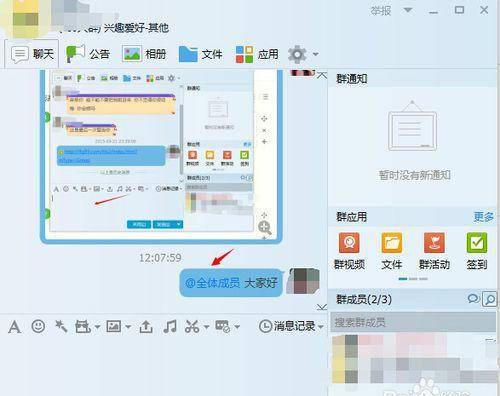Screen dimensions: 500x396
Task: Click the group member chat bubble icon
Action: click(473, 298)
